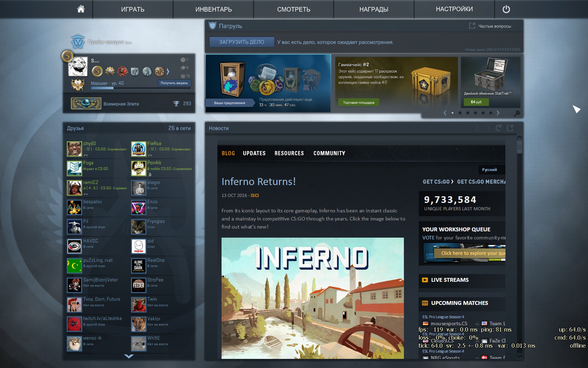This screenshot has width=588, height=368.
Task: Click the ЗАГРУЗИТЬ ДЕЛО button
Action: click(x=242, y=42)
